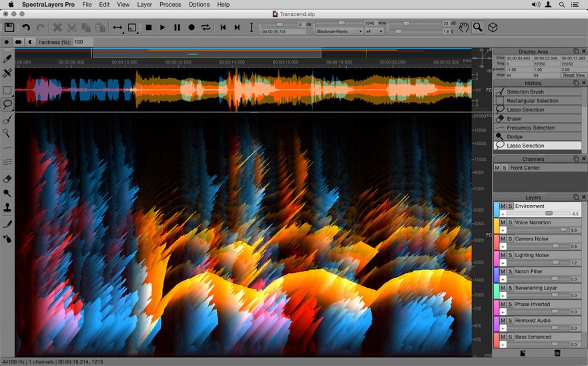The height and width of the screenshot is (366, 588).
Task: Mute the Front Center channel
Action: pyautogui.click(x=497, y=168)
